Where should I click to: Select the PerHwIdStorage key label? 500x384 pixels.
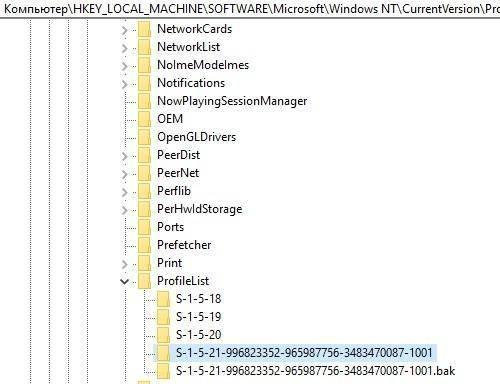(200, 209)
